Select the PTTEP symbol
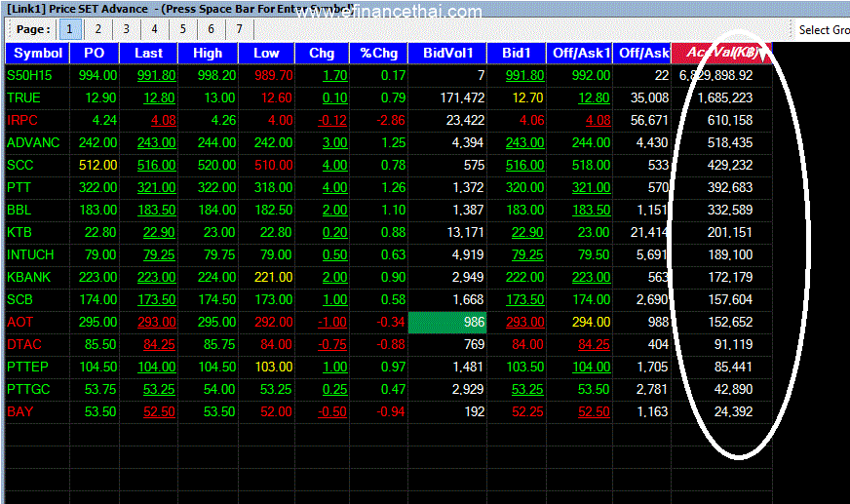The height and width of the screenshot is (504, 850). [27, 367]
